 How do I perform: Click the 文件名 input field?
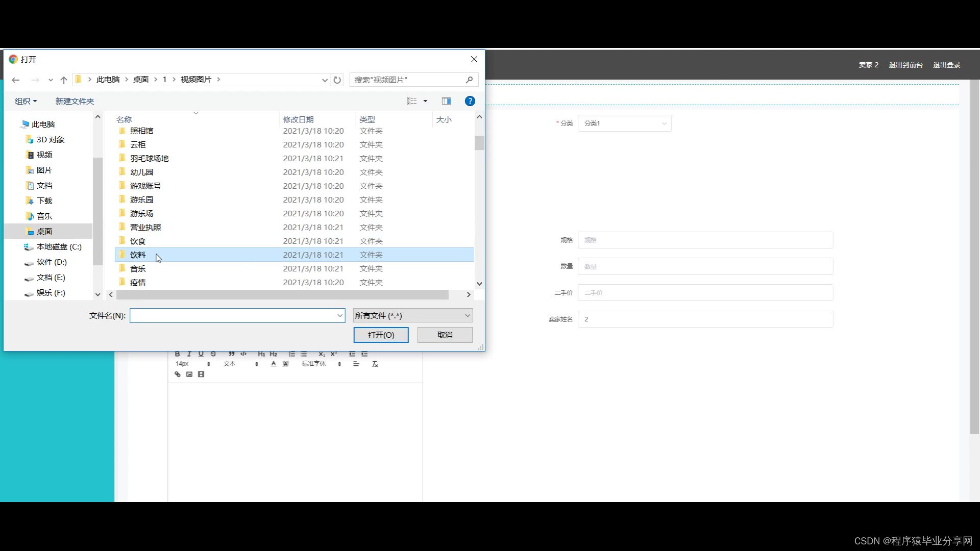(233, 316)
